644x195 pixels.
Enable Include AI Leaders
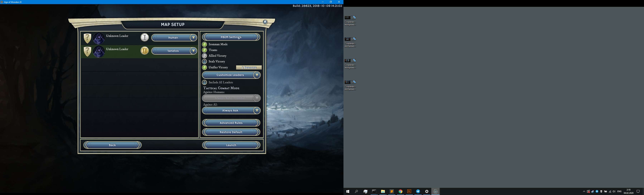204,82
